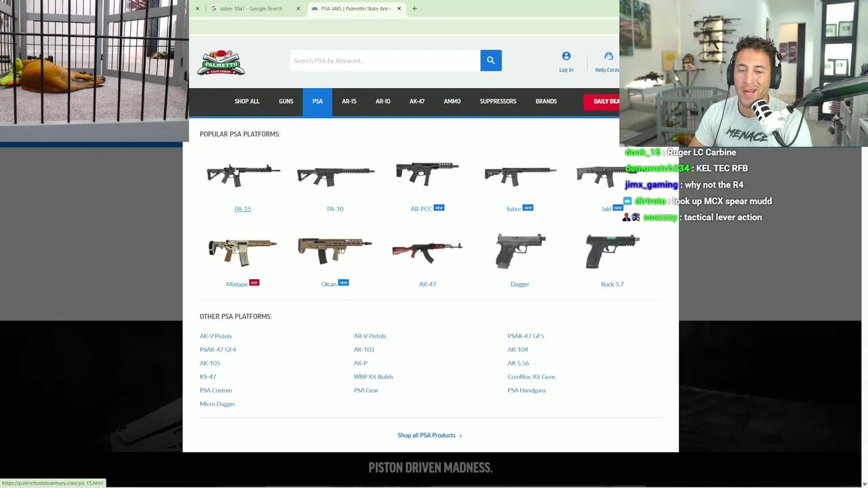This screenshot has width=868, height=488.
Task: Open the Rock 5.7 text link
Action: 612,284
